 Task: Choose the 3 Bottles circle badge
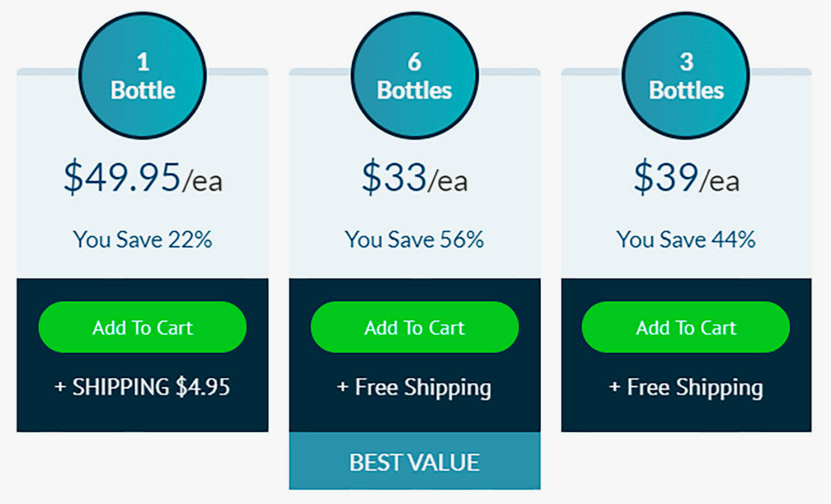click(x=686, y=76)
